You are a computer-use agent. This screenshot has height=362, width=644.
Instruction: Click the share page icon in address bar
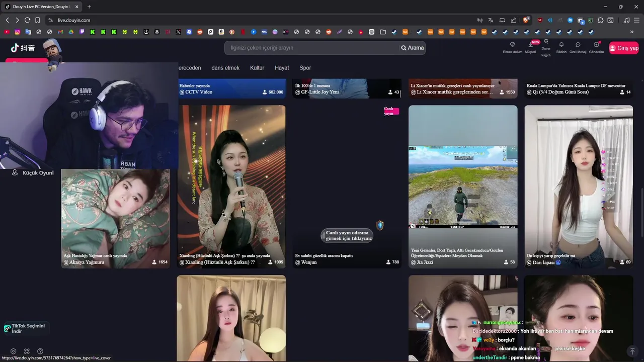(x=513, y=20)
